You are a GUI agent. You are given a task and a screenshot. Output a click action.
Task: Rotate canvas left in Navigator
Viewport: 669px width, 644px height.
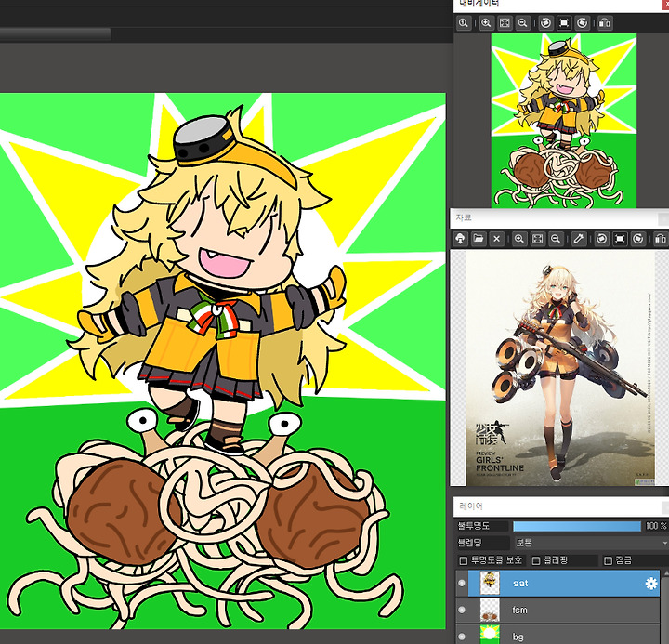click(x=545, y=23)
